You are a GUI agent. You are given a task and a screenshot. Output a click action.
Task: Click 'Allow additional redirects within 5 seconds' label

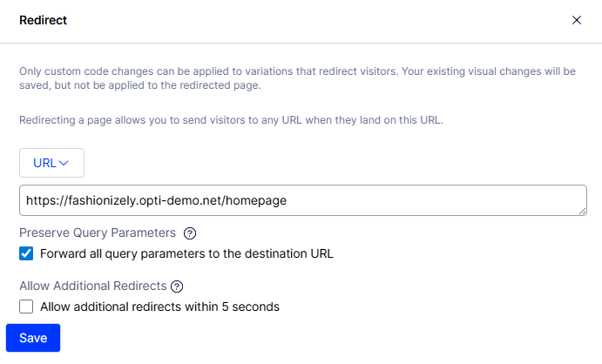coord(159,307)
